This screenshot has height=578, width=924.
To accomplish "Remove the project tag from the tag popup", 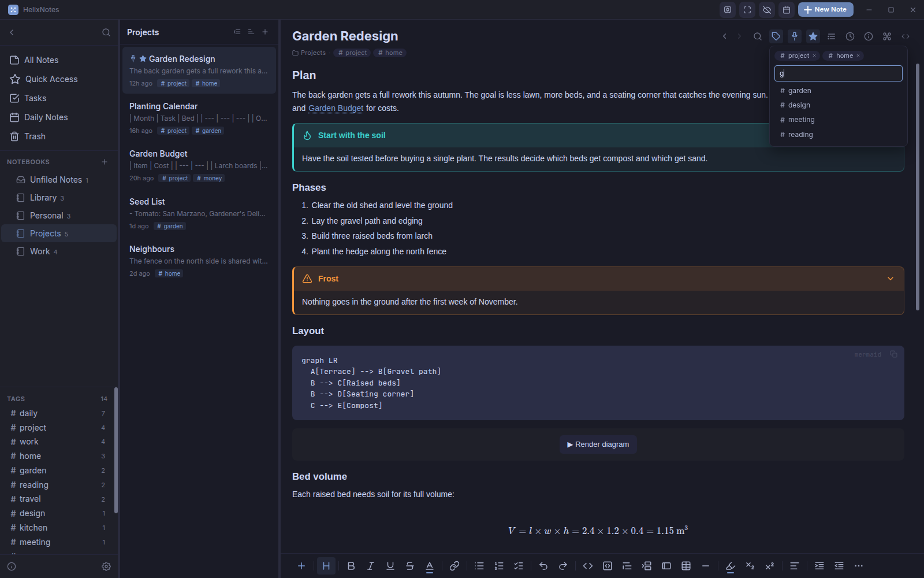I will click(x=814, y=55).
